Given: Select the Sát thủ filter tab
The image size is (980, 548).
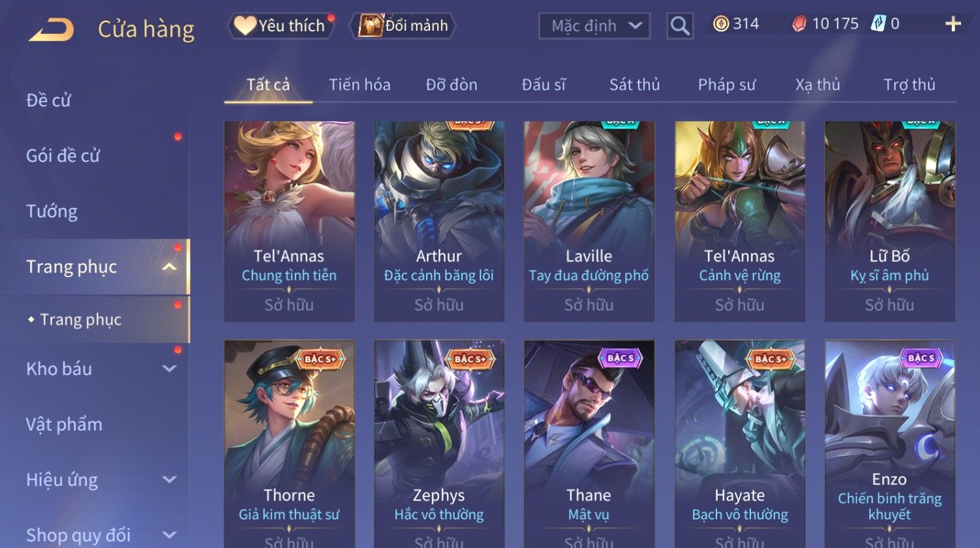Looking at the screenshot, I should click(x=634, y=85).
